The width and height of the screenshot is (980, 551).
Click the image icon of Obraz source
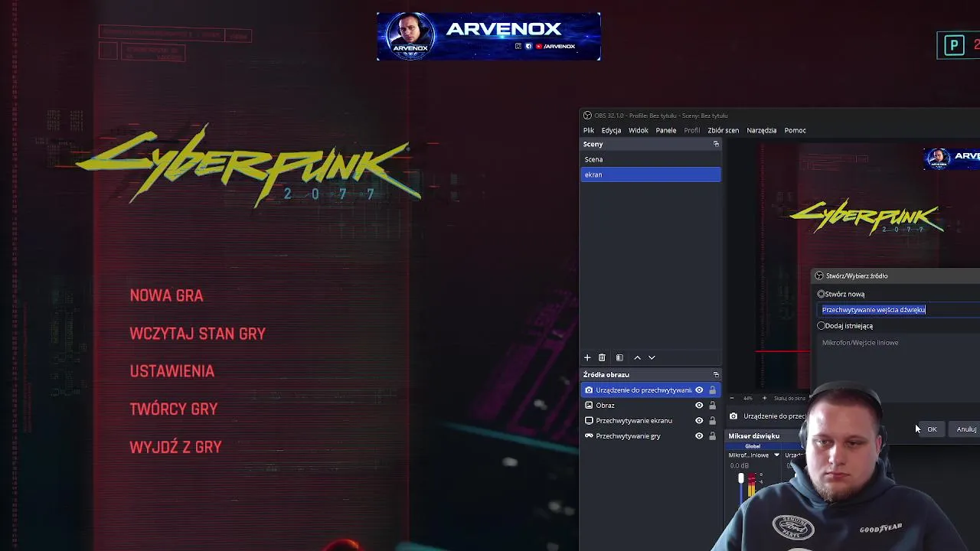(589, 406)
